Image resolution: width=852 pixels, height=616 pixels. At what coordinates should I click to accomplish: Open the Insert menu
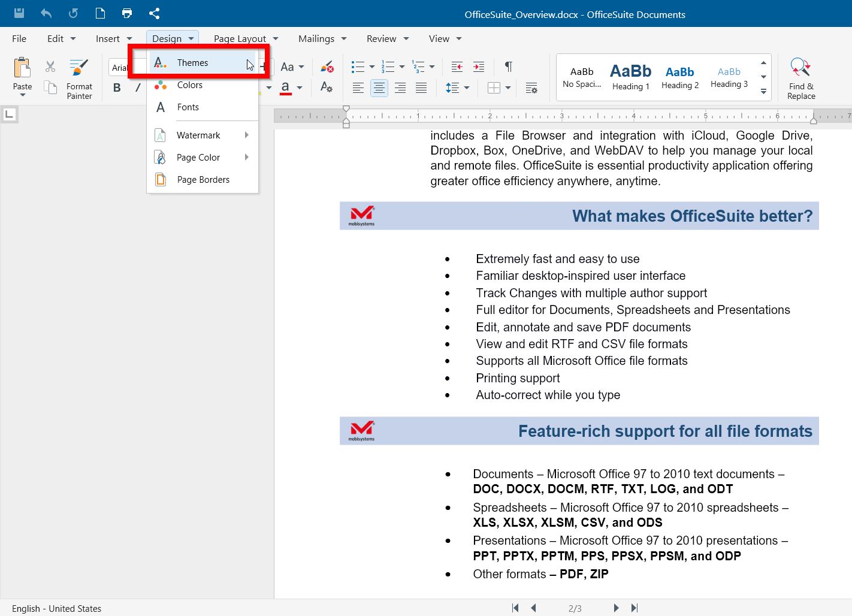114,38
